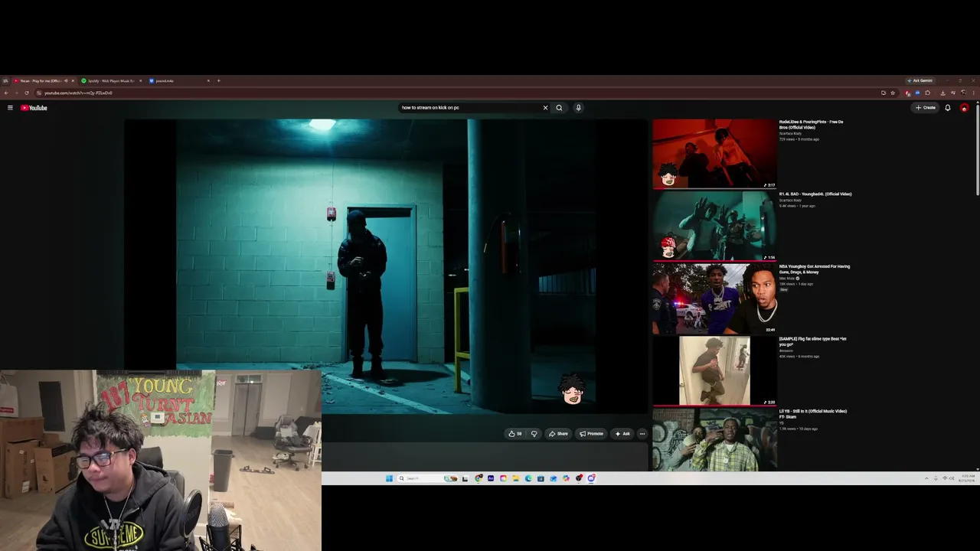Screen dimensions: 980x551
Task: Click the Ask Gemini button
Action: (x=920, y=80)
